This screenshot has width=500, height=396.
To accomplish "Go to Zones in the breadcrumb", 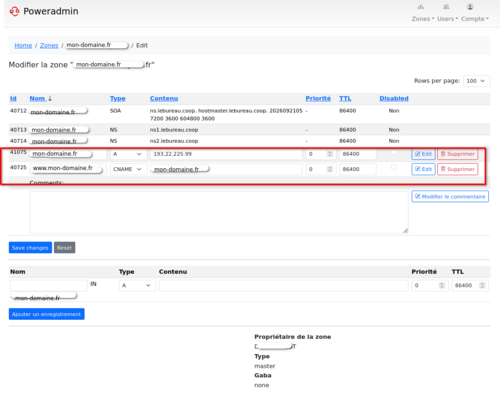I will [49, 45].
